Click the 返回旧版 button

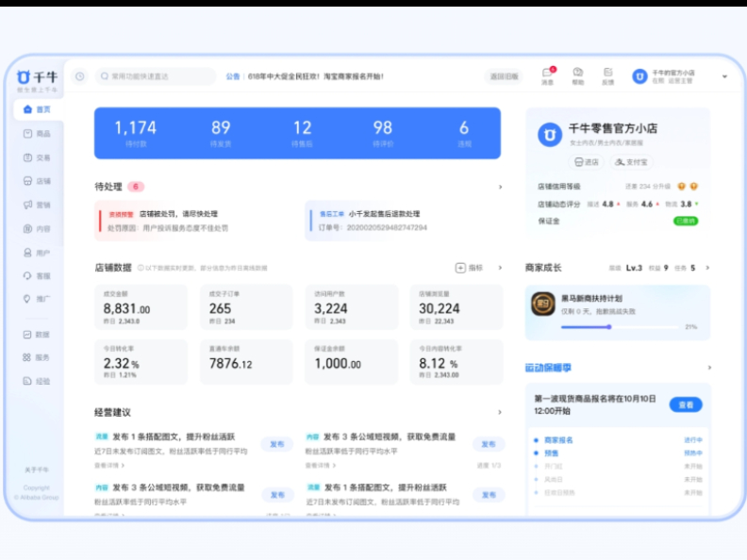[x=504, y=76]
